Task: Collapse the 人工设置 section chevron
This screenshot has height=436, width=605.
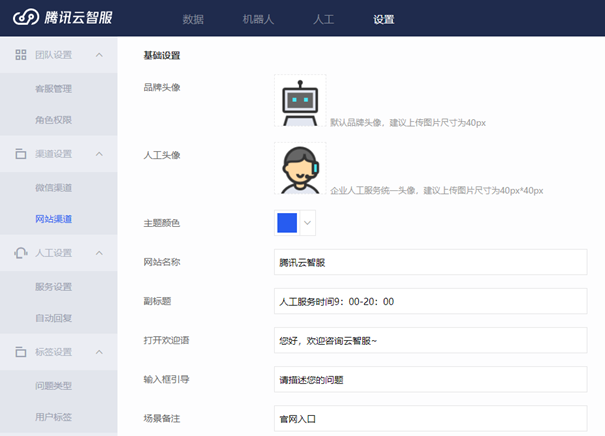Action: coord(99,253)
